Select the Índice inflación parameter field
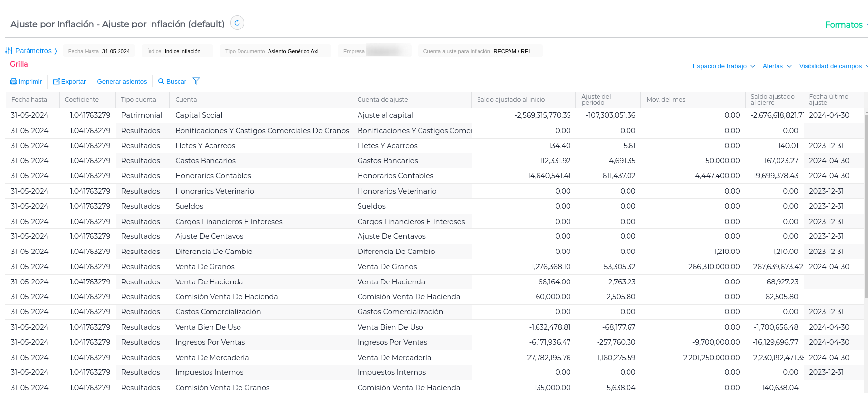This screenshot has height=393, width=868. (x=177, y=51)
